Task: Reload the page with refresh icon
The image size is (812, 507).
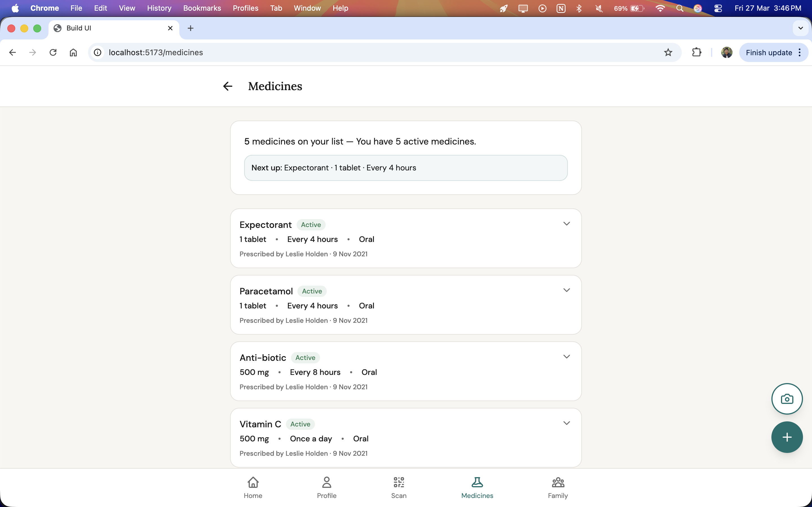Action: point(53,53)
